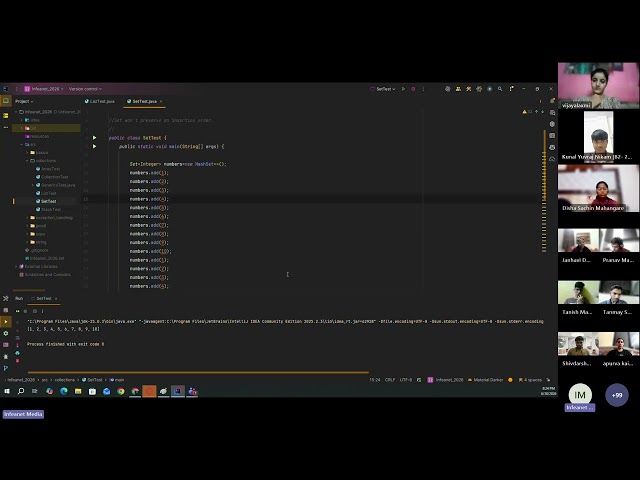
Task: Go to previous highlighted problem arrow
Action: click(x=536, y=112)
